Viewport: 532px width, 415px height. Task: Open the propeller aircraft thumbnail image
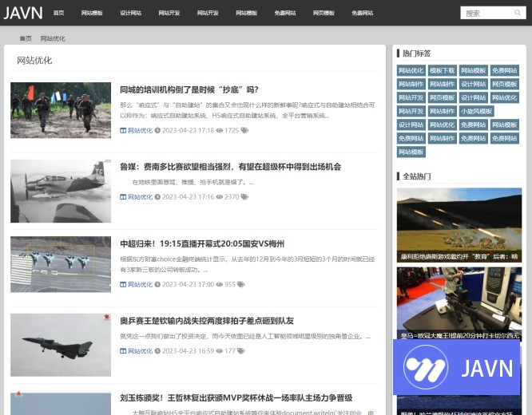[x=61, y=191]
